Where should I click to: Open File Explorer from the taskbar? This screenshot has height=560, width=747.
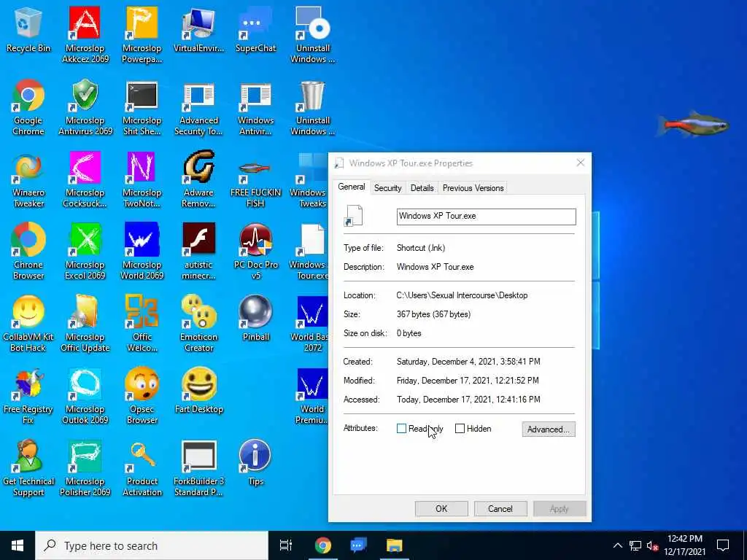point(395,545)
